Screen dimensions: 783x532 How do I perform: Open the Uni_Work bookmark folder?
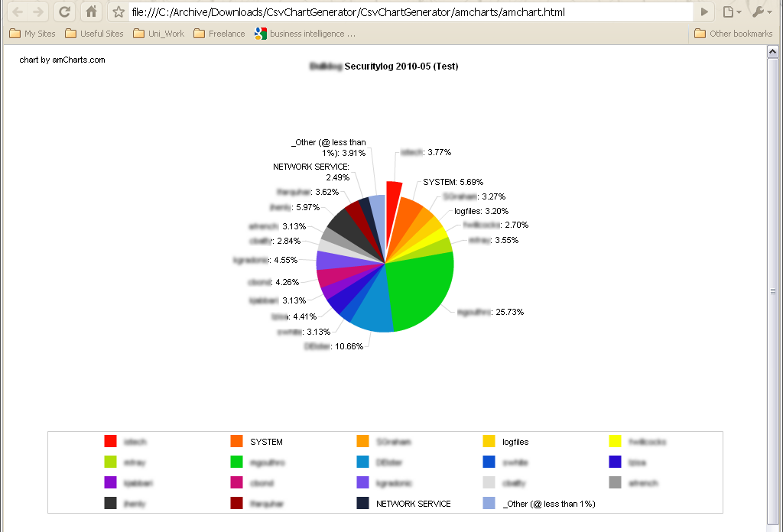coord(158,34)
